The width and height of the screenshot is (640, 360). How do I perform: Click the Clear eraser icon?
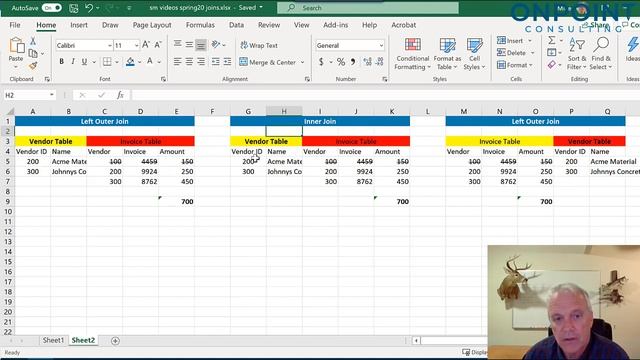[551, 65]
